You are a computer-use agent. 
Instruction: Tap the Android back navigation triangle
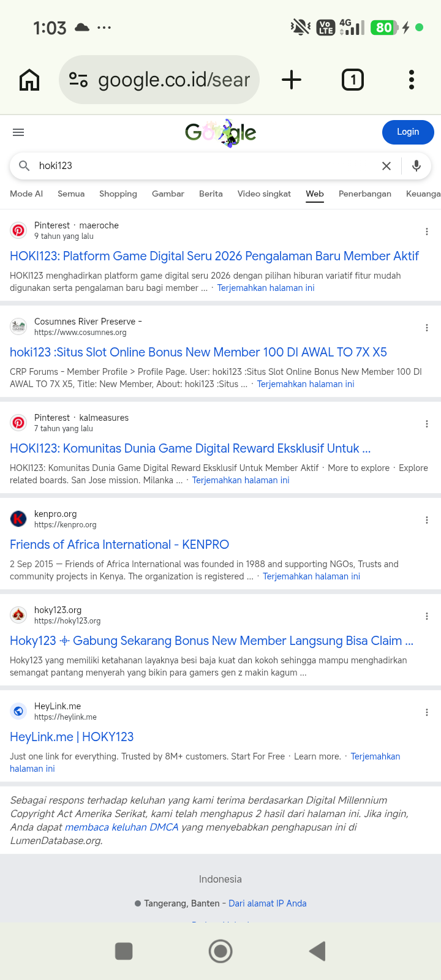coord(317,951)
